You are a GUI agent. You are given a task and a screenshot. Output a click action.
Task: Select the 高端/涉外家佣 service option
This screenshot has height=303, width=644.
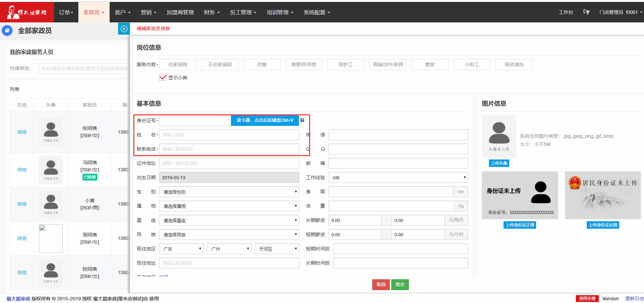click(388, 64)
